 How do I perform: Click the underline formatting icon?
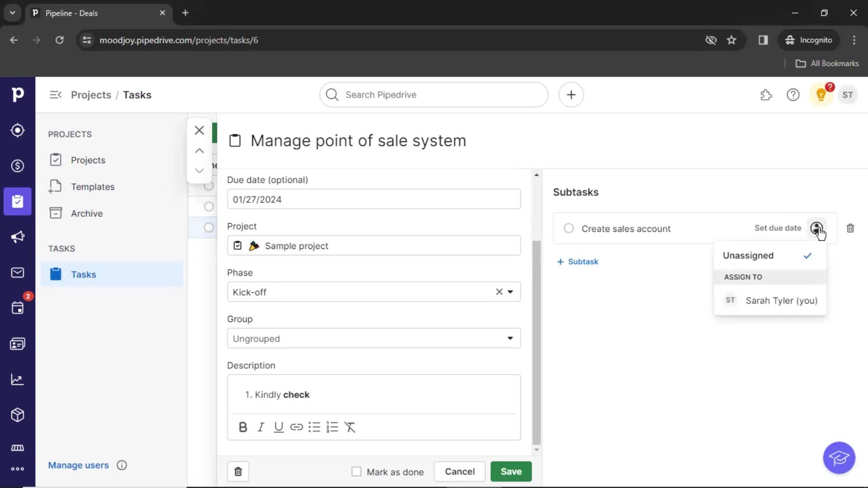click(x=278, y=427)
